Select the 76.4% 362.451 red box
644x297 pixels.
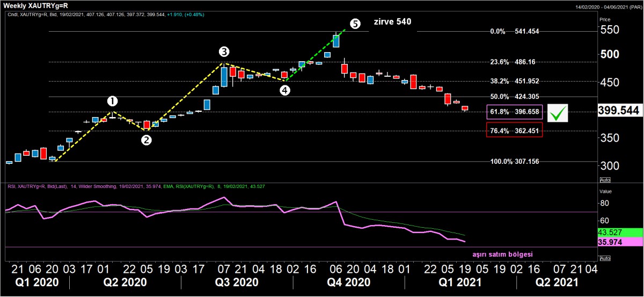coord(514,131)
